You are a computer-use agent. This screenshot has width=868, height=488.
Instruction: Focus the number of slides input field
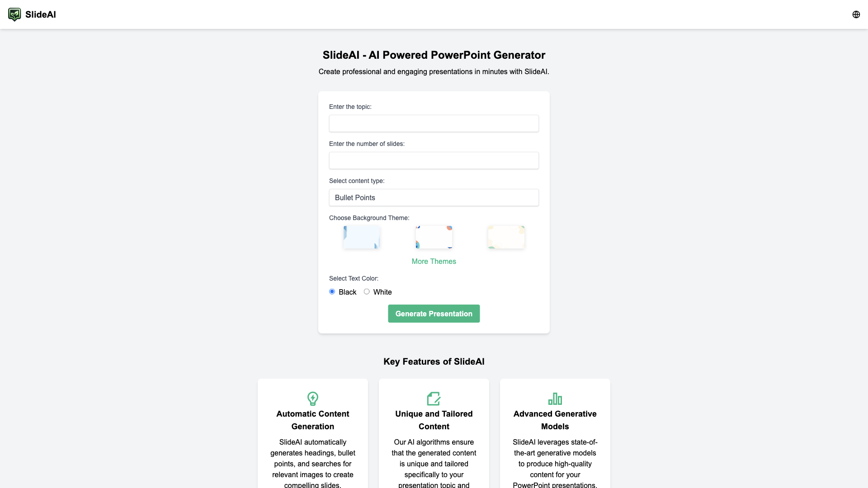tap(434, 160)
